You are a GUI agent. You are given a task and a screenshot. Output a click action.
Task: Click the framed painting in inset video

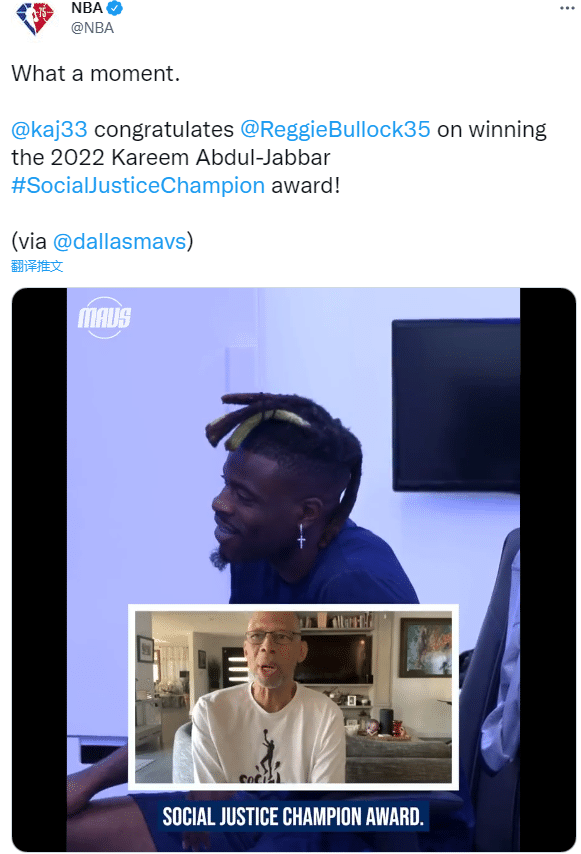click(425, 648)
